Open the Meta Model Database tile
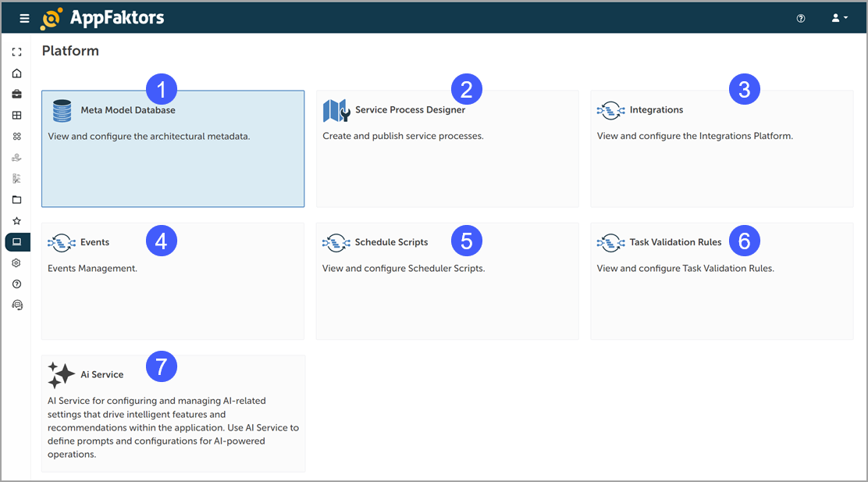Viewport: 868px width, 482px height. coord(173,148)
